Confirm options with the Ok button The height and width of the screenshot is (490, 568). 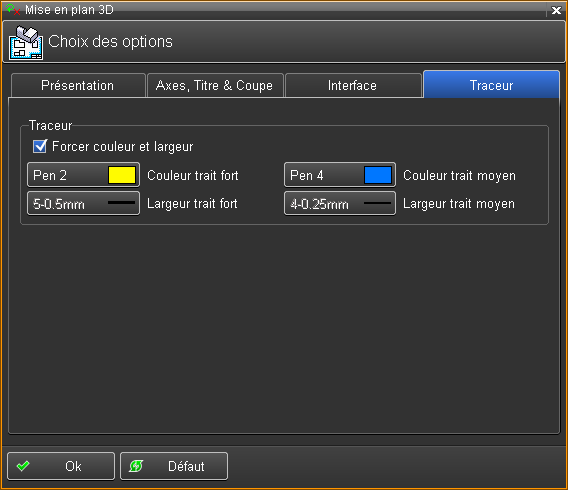pos(61,466)
